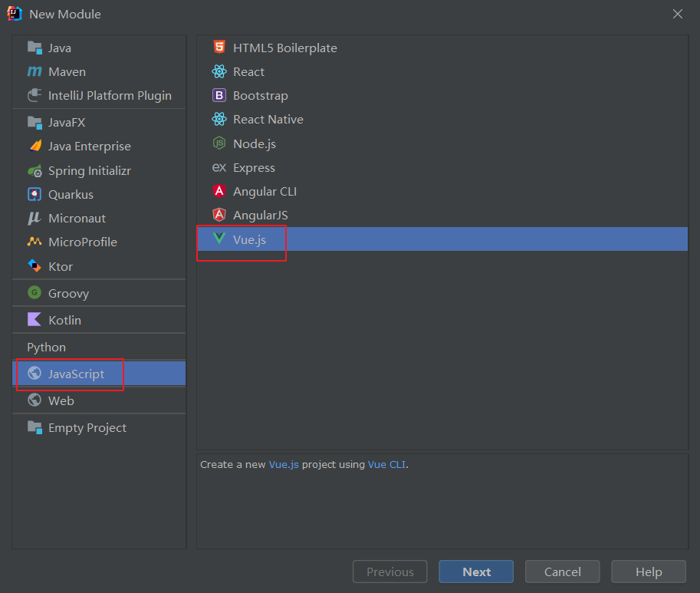Click the Groovy green circle icon

coord(35,292)
